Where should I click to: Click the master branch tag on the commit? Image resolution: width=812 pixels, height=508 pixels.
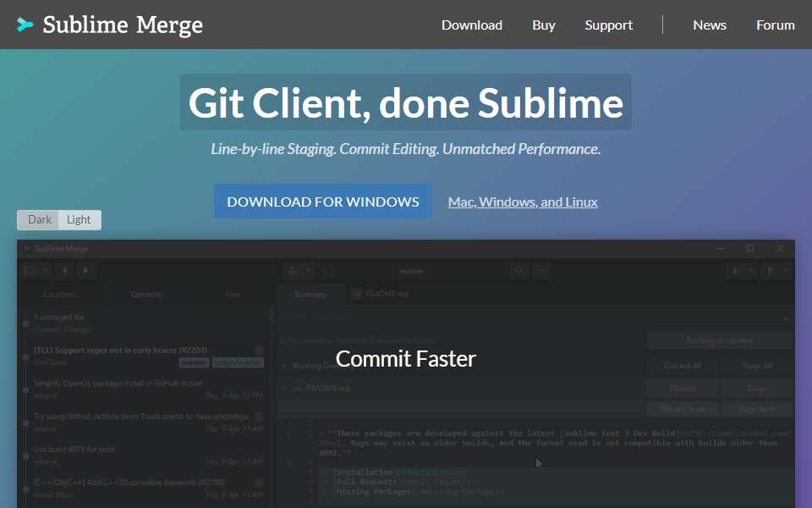click(195, 363)
